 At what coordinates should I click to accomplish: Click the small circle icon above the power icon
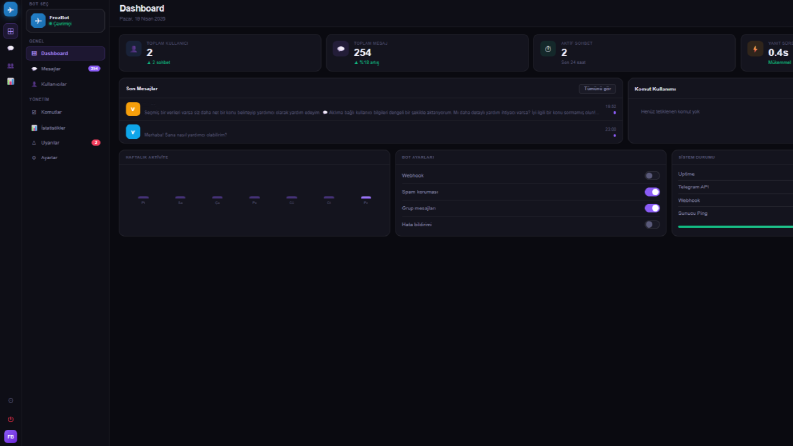pyautogui.click(x=11, y=400)
